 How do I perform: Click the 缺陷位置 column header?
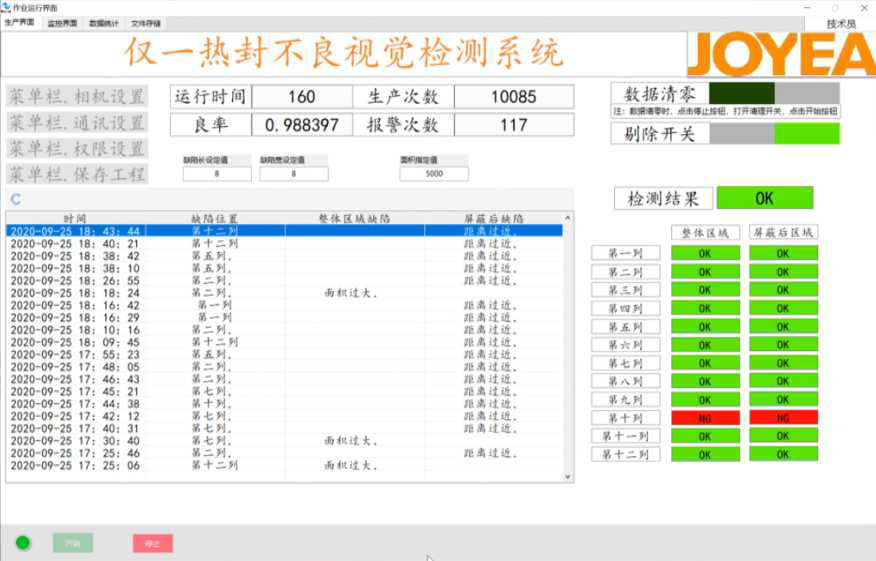coord(215,218)
